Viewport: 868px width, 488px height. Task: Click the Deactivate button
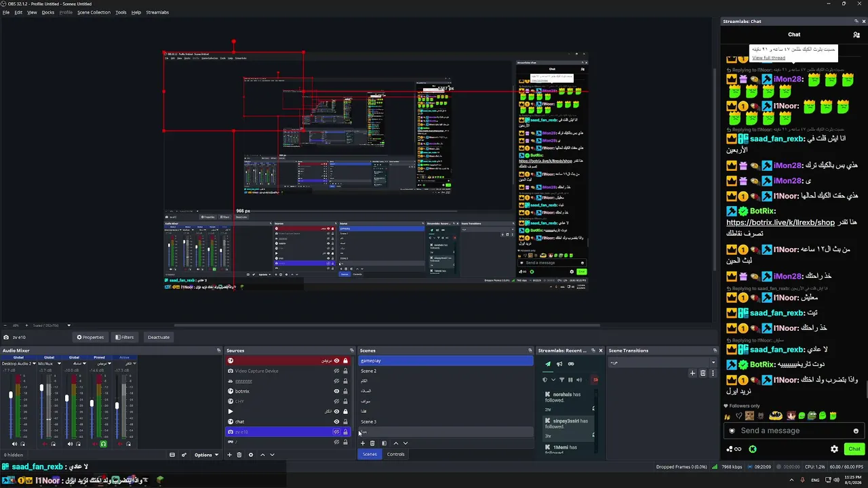tap(159, 337)
